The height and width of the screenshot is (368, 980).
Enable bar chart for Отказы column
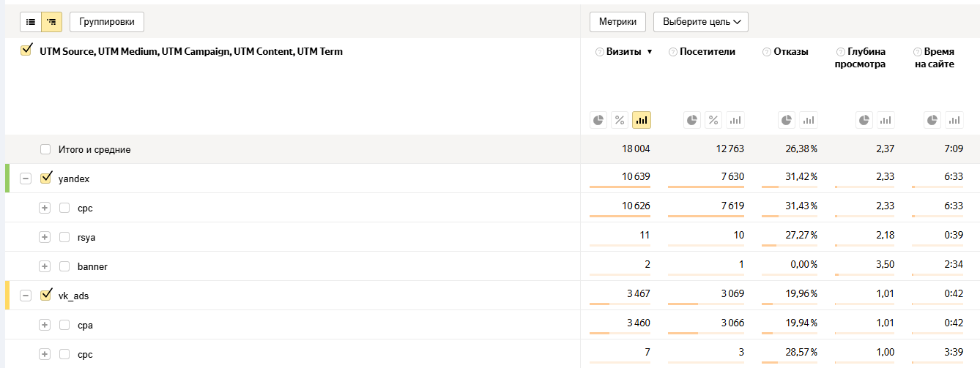809,120
